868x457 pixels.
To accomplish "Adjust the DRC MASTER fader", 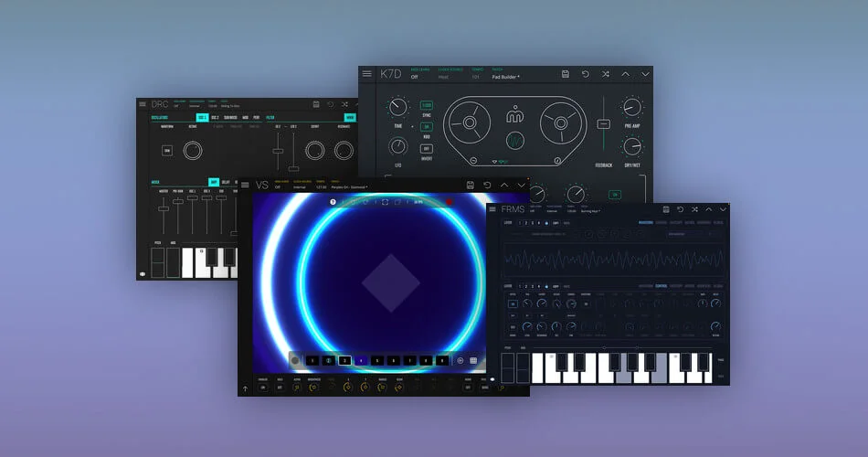I will pos(164,208).
